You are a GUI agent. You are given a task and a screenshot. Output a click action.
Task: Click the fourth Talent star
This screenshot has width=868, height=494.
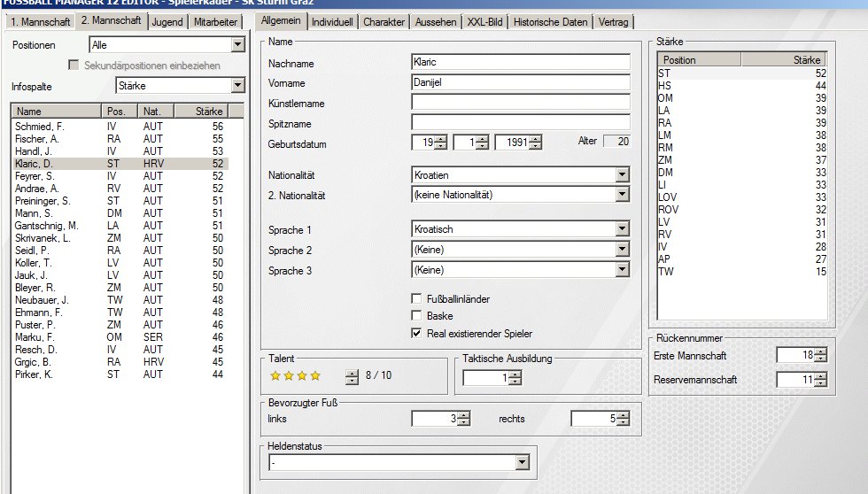click(x=315, y=376)
